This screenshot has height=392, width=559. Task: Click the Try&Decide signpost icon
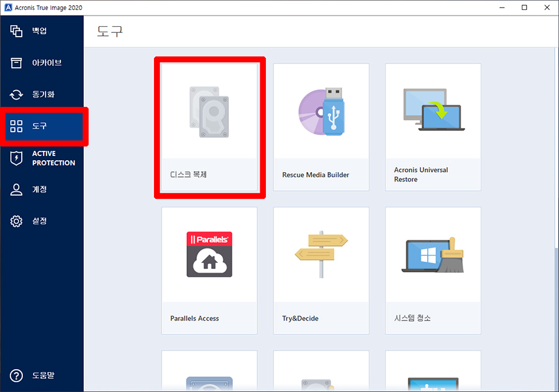click(x=321, y=254)
